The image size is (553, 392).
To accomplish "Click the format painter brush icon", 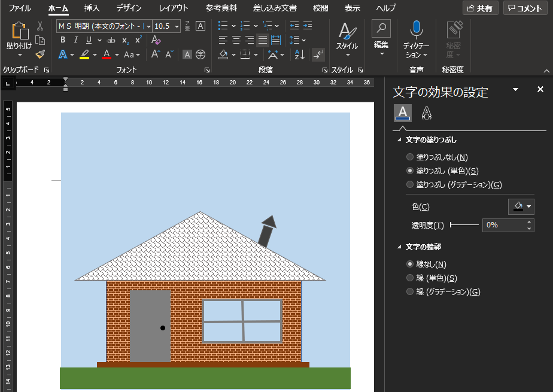I will click(40, 54).
